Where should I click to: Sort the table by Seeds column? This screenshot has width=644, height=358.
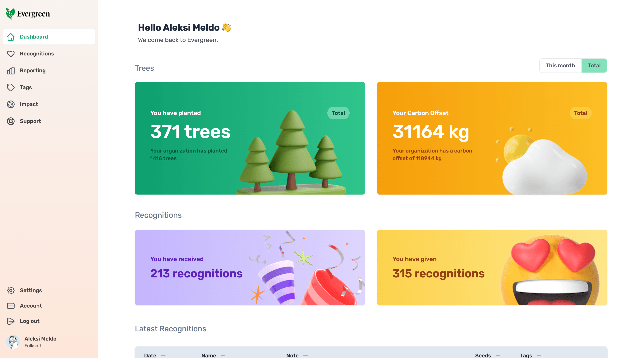click(483, 355)
